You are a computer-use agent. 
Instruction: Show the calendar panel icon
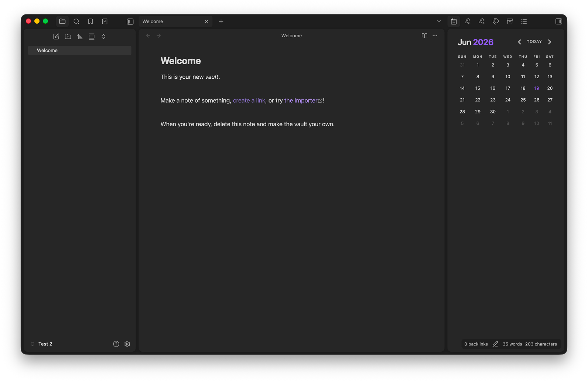[x=454, y=21]
